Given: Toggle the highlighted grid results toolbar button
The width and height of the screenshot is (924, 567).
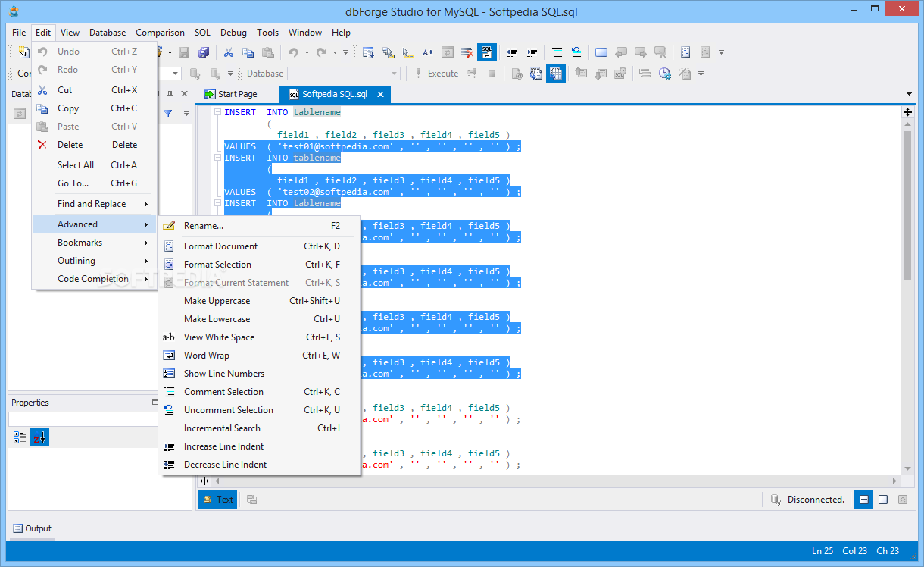Looking at the screenshot, I should coord(556,74).
